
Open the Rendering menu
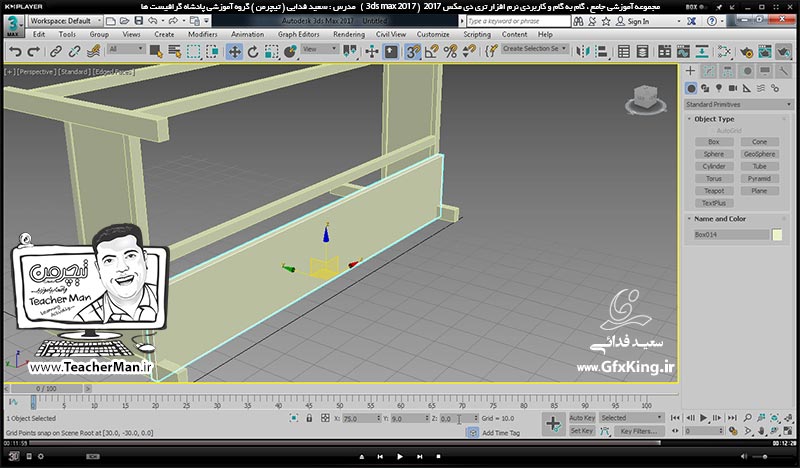point(349,34)
